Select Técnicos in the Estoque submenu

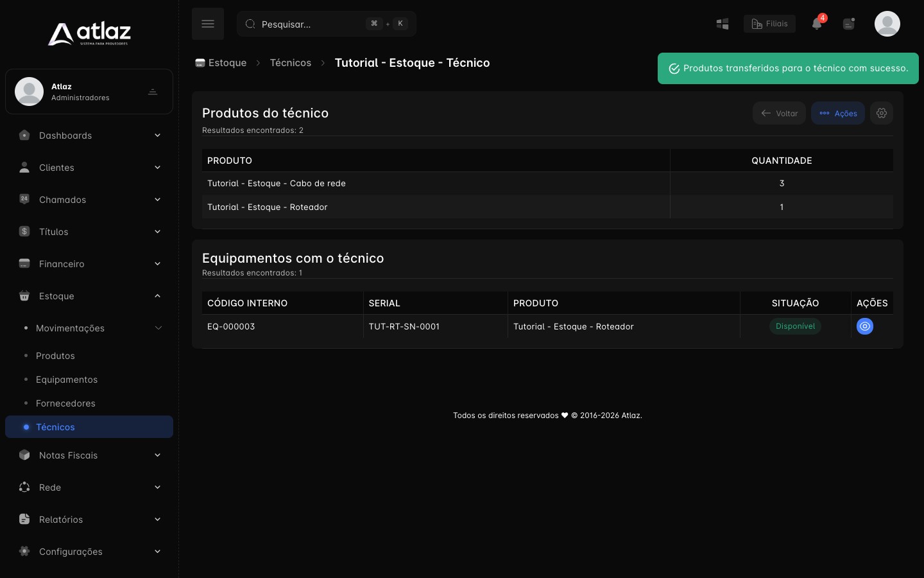[x=89, y=427]
